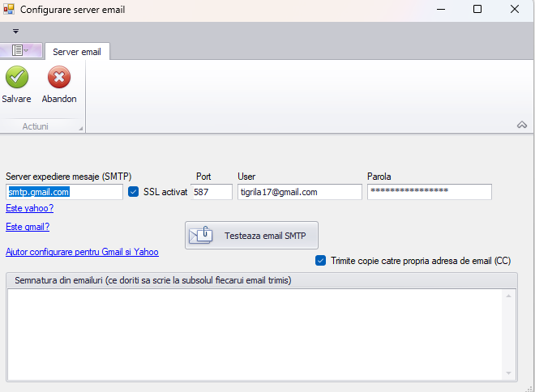
Task: Open the 'Este gmail?' link
Action: [x=28, y=227]
